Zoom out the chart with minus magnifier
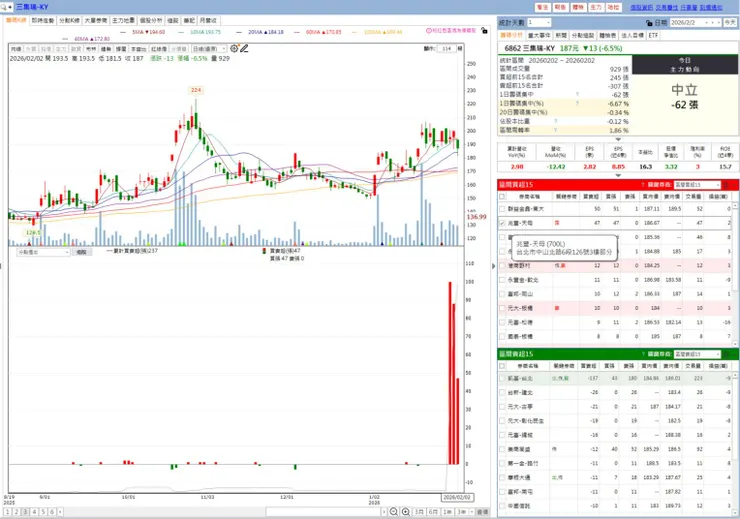The image size is (740, 519). (x=394, y=511)
